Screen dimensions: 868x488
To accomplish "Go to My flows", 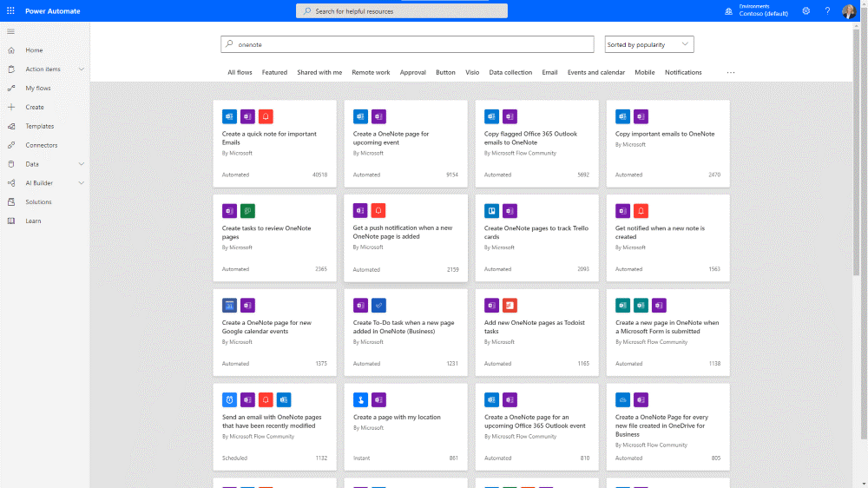I will coord(38,89).
